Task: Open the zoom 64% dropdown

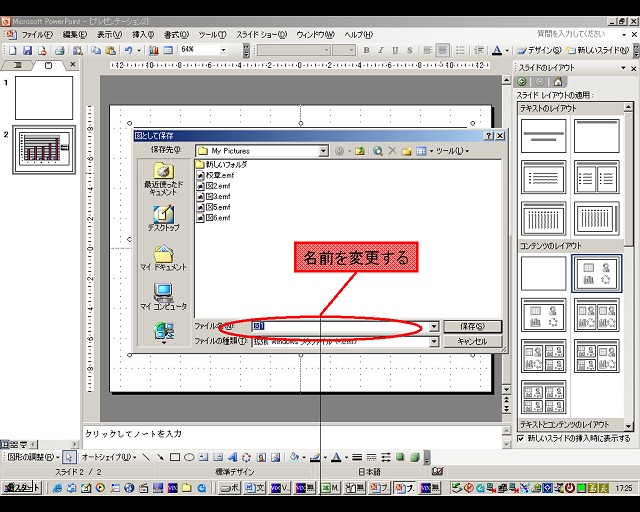Action: click(x=223, y=50)
